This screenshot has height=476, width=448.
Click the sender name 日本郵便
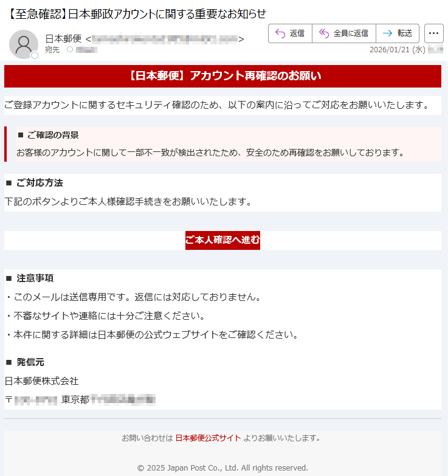(x=63, y=38)
